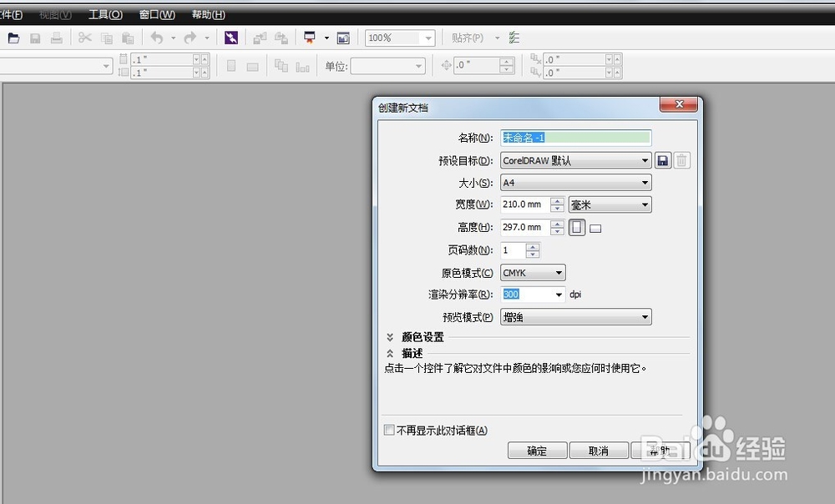Open the 窗口 menu
This screenshot has height=504, width=835.
[155, 14]
